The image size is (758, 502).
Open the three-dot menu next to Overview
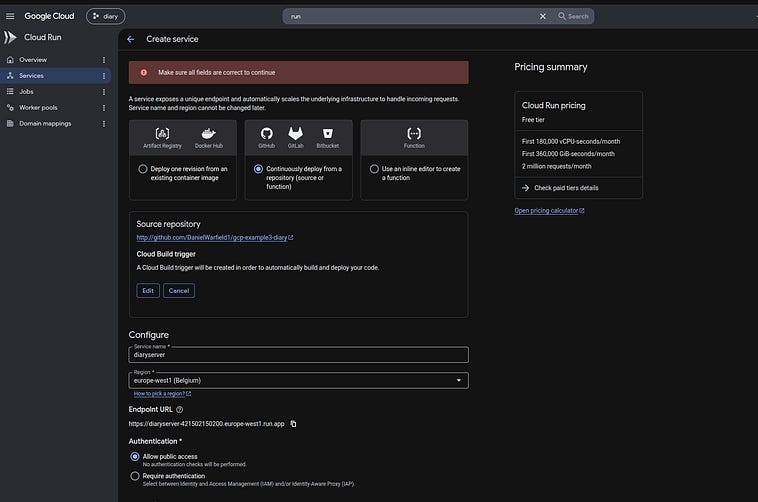[x=103, y=60]
